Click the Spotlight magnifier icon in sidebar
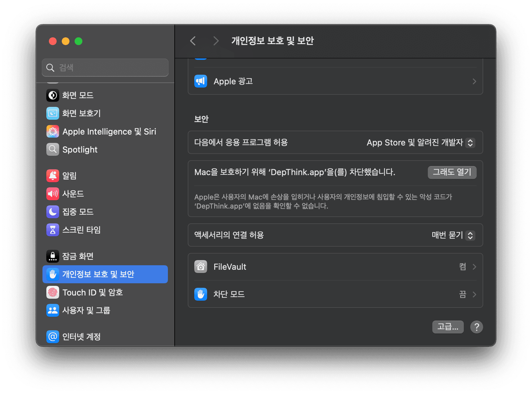 [53, 149]
